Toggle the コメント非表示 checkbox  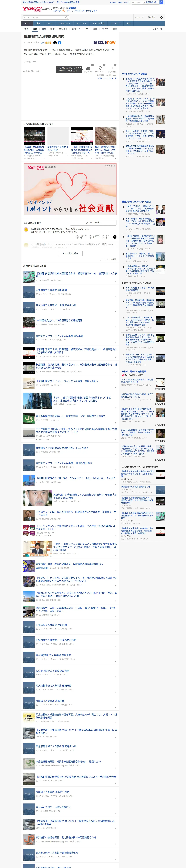tap(102, 259)
